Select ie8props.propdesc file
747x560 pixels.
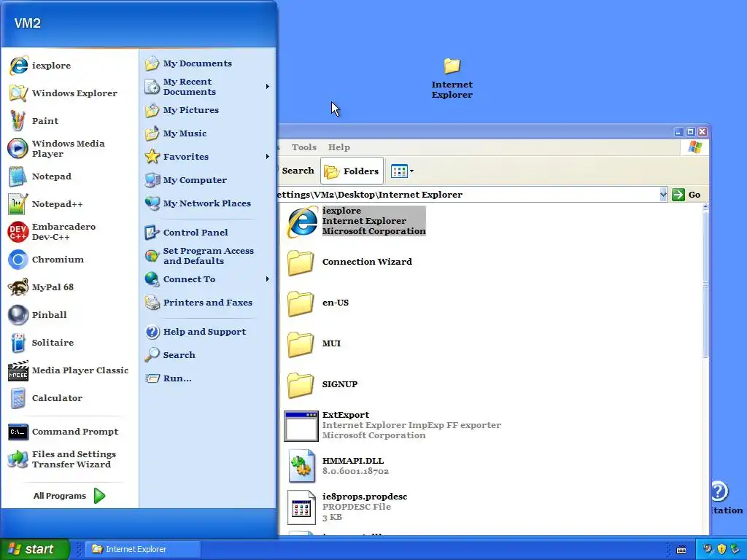pyautogui.click(x=347, y=507)
